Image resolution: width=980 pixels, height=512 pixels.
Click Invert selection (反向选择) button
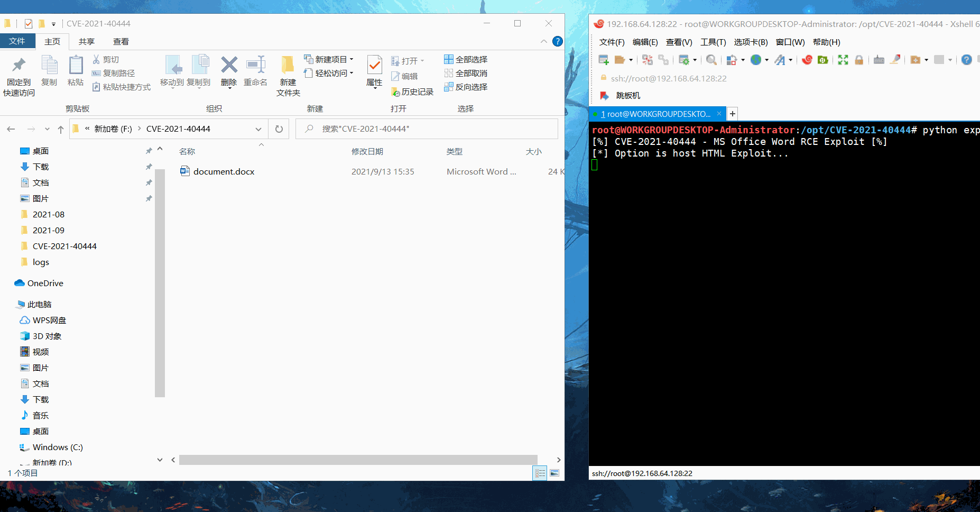[466, 87]
